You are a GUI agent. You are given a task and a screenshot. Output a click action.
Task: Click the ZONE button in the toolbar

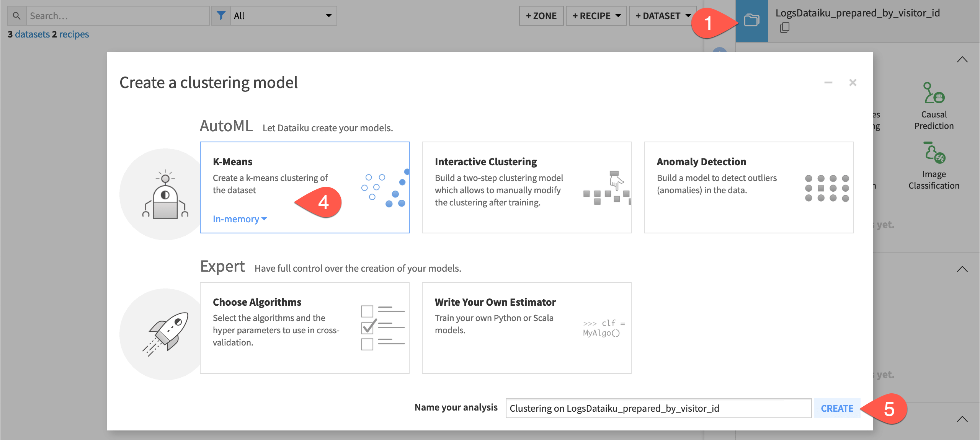coord(541,16)
